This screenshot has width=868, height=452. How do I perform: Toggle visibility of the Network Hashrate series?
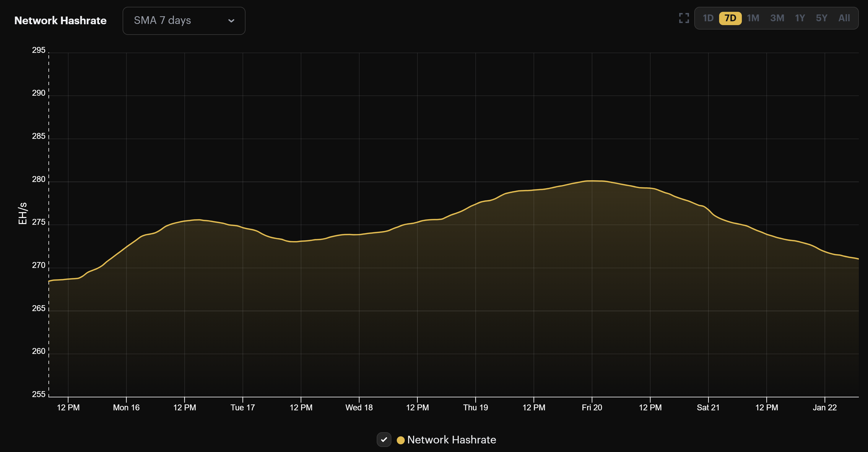[384, 440]
